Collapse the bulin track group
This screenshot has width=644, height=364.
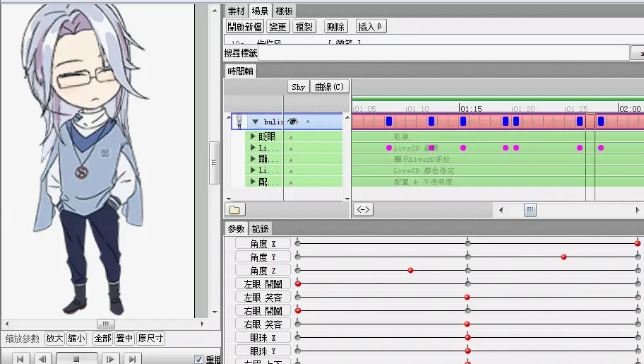pos(255,122)
